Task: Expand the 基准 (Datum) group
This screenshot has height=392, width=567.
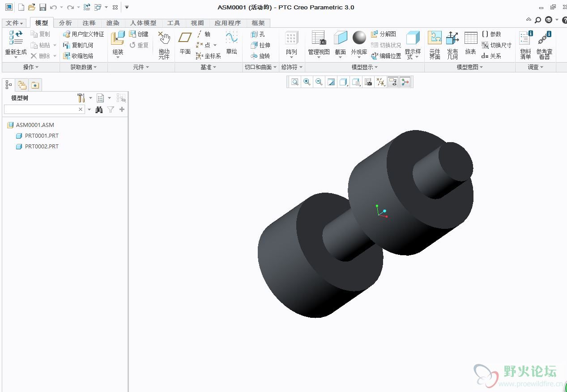Action: point(209,67)
